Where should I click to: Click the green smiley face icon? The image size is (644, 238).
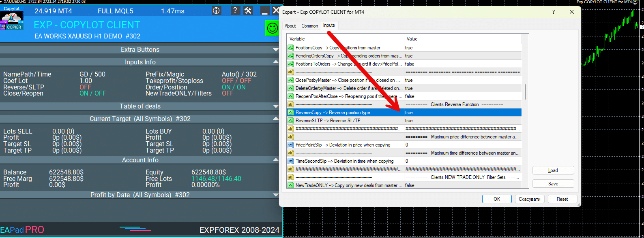(272, 28)
